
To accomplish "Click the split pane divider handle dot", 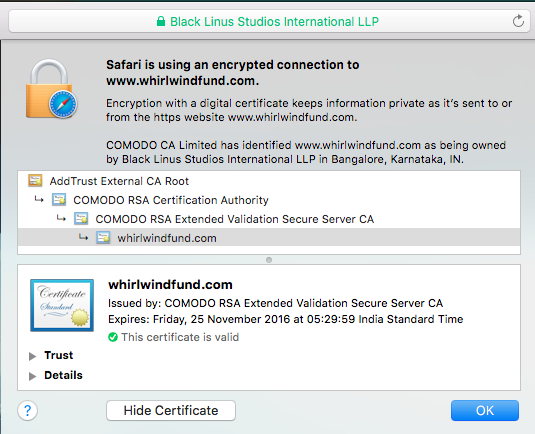I will 269,260.
